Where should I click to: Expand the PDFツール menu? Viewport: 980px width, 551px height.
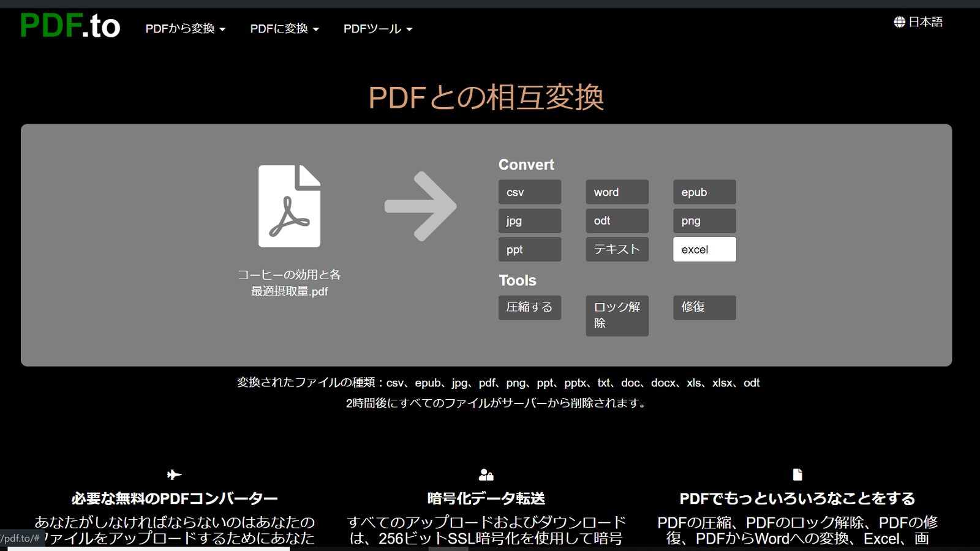click(x=378, y=29)
